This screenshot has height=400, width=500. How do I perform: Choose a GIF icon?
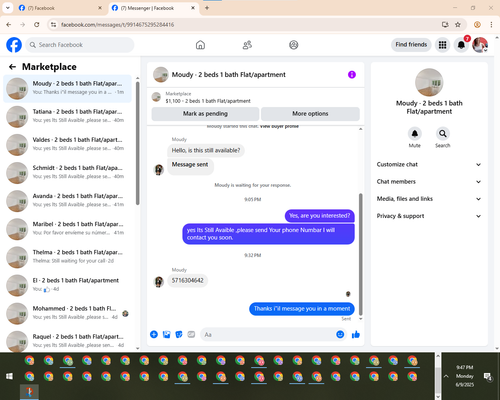click(x=191, y=334)
